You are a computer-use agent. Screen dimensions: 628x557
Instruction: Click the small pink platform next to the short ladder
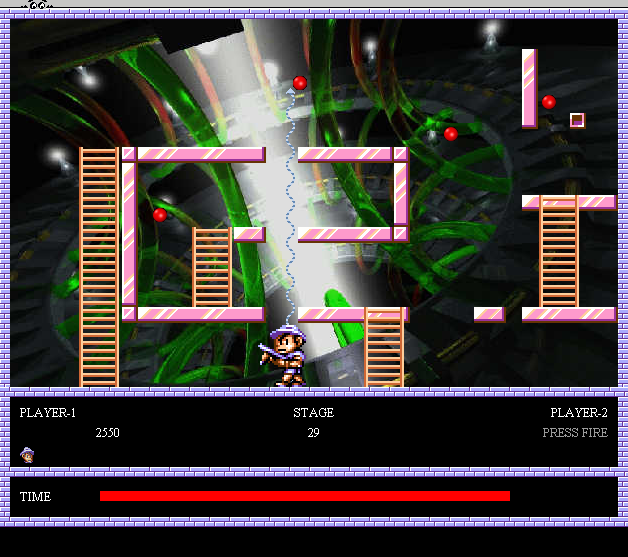click(x=250, y=235)
